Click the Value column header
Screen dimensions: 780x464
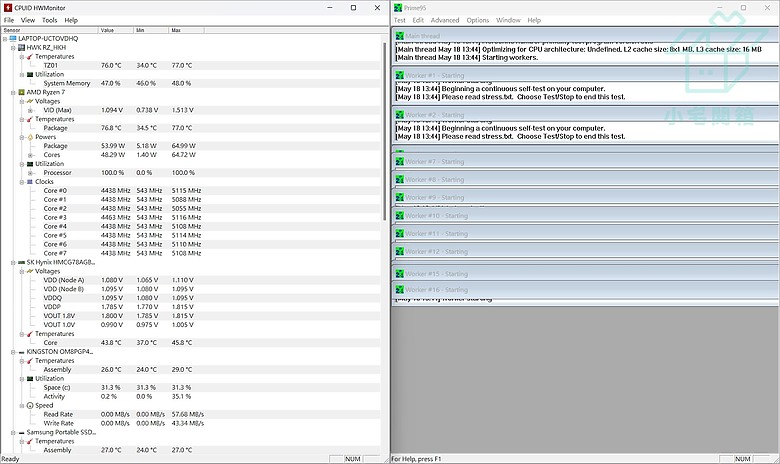click(x=116, y=30)
